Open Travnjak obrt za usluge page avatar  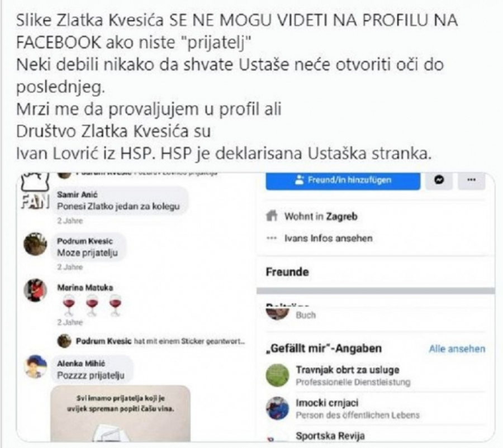click(277, 375)
